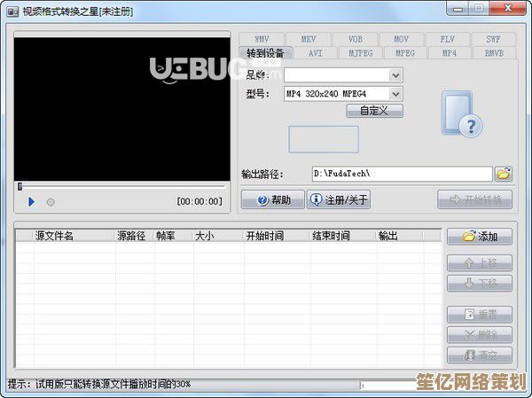Click the folder browse icon for output path
The width and height of the screenshot is (532, 398).
pos(504,174)
